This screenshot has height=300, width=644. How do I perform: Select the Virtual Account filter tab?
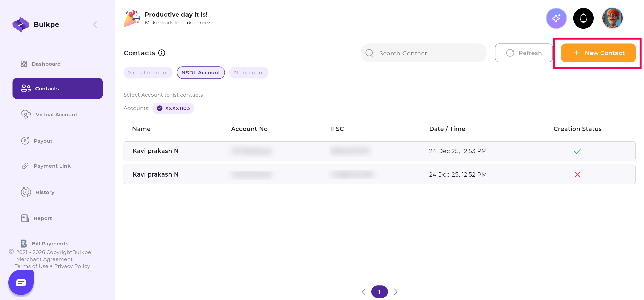tap(148, 73)
